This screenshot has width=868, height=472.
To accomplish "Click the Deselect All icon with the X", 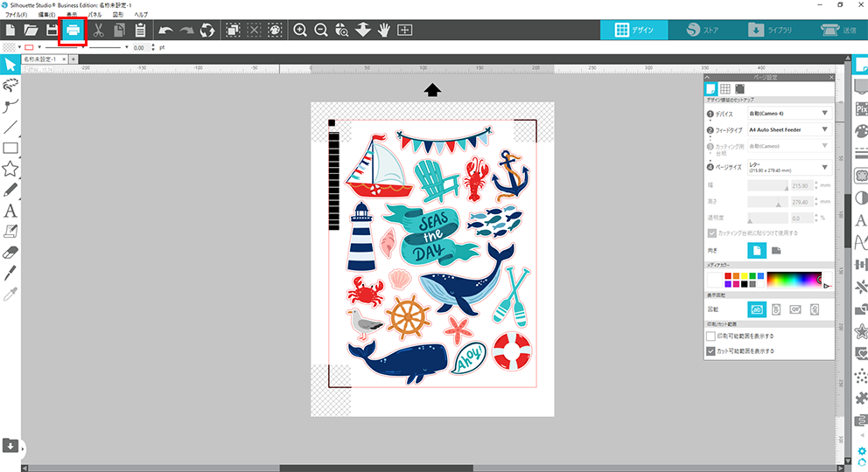I will (254, 30).
